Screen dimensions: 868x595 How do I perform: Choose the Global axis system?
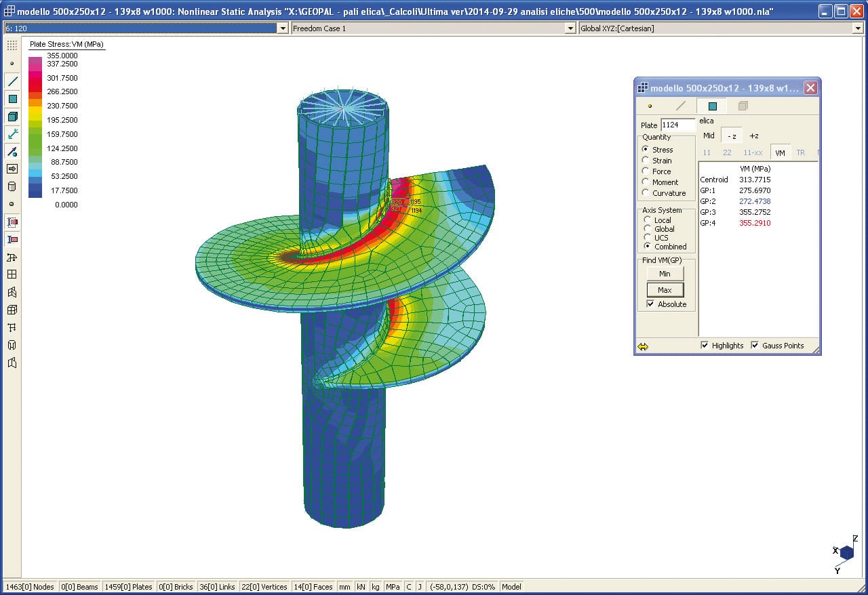(x=648, y=229)
